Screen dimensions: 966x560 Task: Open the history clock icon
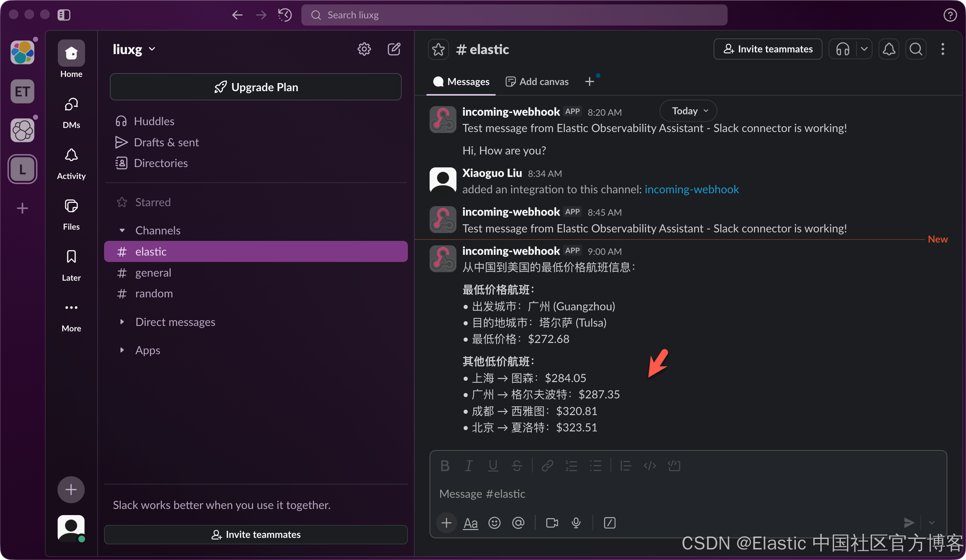(x=285, y=15)
